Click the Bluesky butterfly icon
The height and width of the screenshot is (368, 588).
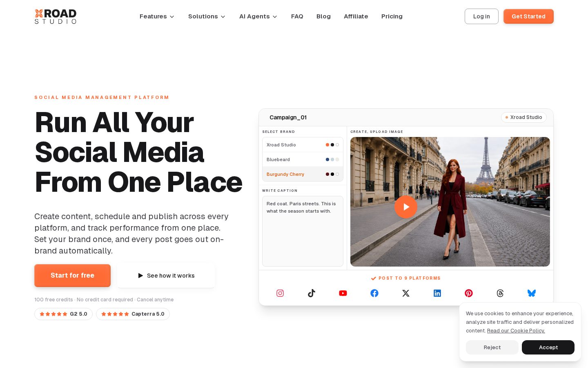pos(532,293)
